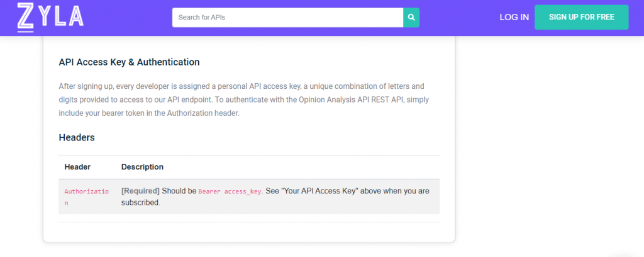Click the Zyla logo

click(x=50, y=17)
